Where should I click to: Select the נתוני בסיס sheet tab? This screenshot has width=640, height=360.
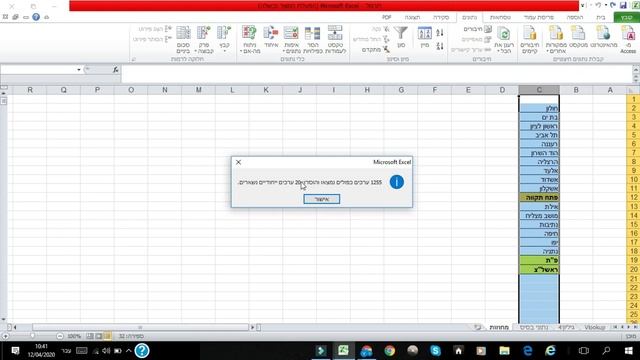(535, 327)
